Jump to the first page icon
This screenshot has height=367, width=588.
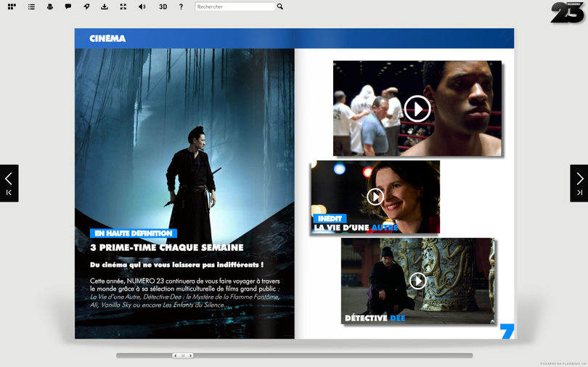point(9,192)
